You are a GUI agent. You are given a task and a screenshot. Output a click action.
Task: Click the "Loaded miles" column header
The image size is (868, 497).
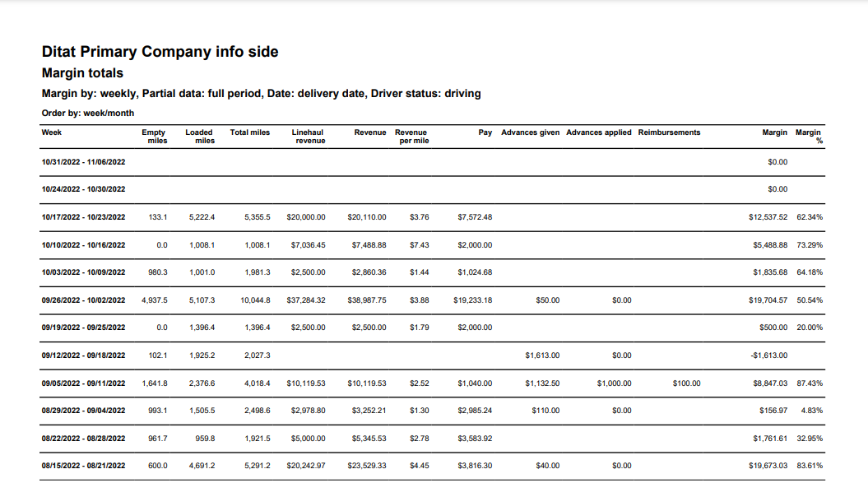coord(200,137)
